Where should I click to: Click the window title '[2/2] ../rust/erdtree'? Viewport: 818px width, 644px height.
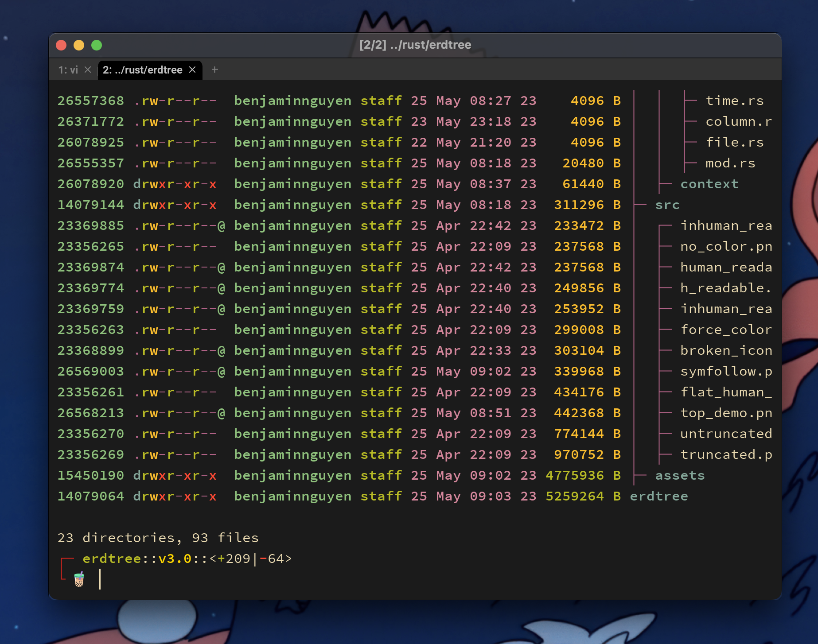coord(415,45)
